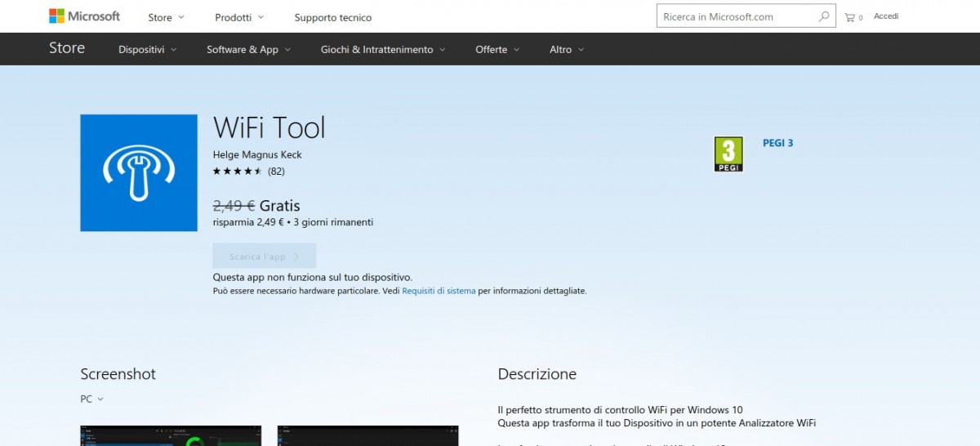Click the developer name Helge Magnus Keck
Image resolution: width=980 pixels, height=446 pixels.
coord(257,154)
